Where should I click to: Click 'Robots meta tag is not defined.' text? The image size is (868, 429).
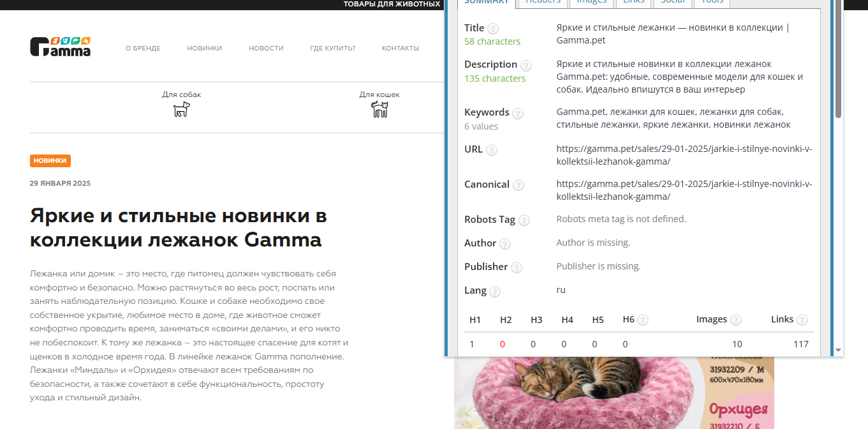[621, 219]
